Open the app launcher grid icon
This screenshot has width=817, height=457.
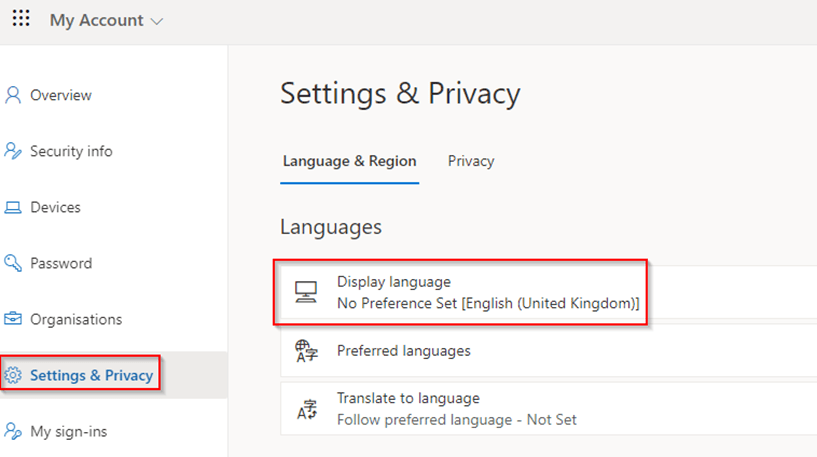[x=21, y=19]
